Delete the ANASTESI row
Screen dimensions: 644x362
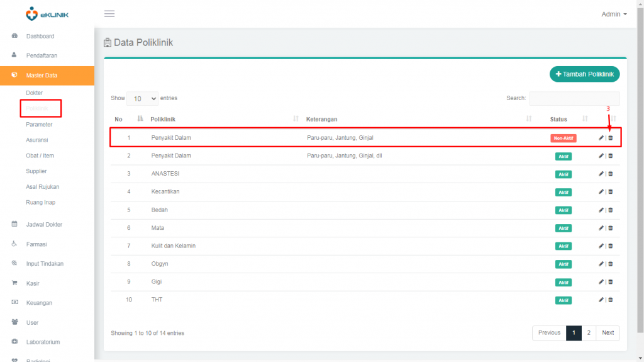(610, 174)
